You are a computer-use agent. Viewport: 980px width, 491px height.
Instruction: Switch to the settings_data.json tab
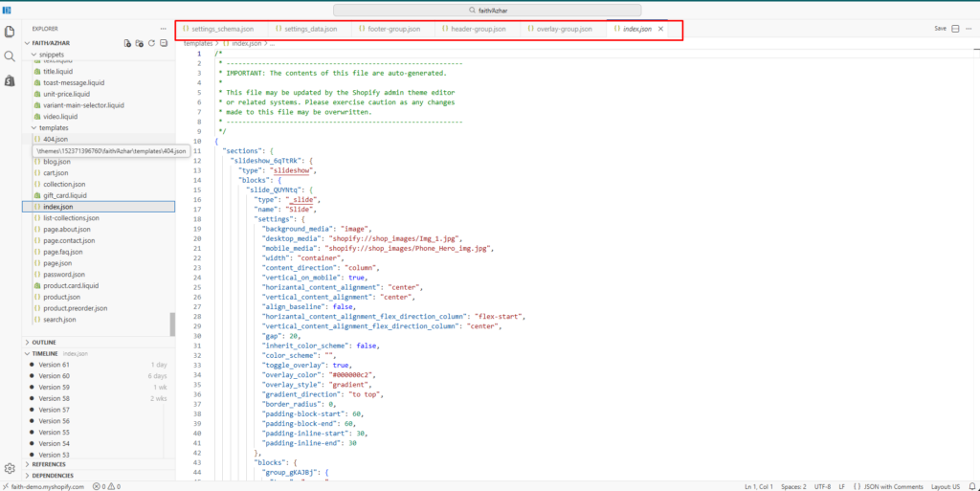point(305,29)
